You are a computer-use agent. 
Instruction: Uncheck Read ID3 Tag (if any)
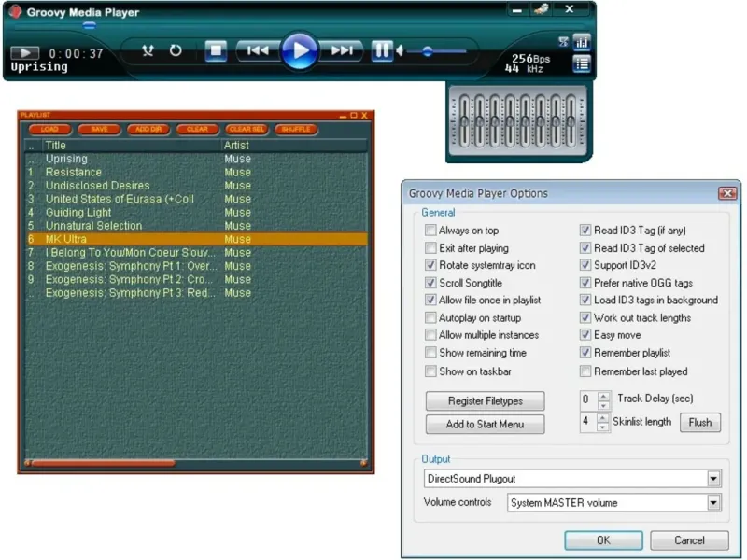pos(585,231)
